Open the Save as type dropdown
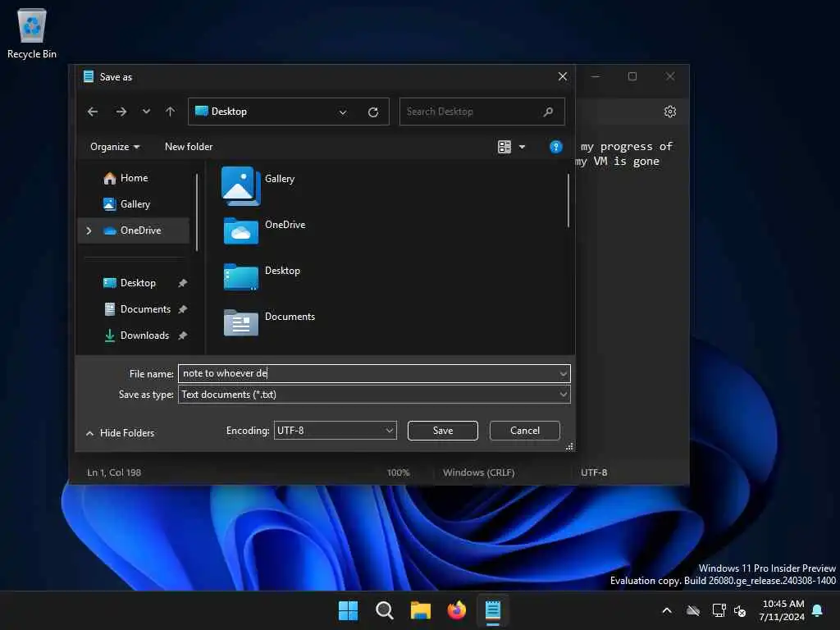 374,395
